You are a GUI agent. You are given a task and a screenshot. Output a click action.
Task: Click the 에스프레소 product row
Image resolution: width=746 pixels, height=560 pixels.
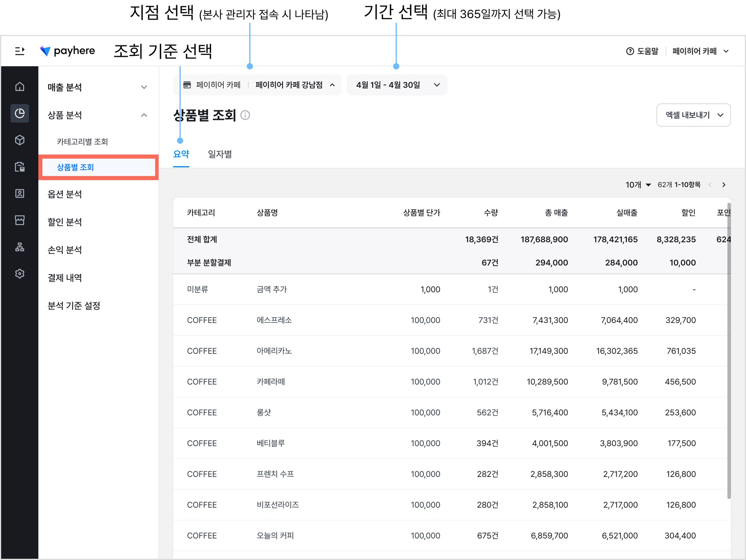[452, 320]
